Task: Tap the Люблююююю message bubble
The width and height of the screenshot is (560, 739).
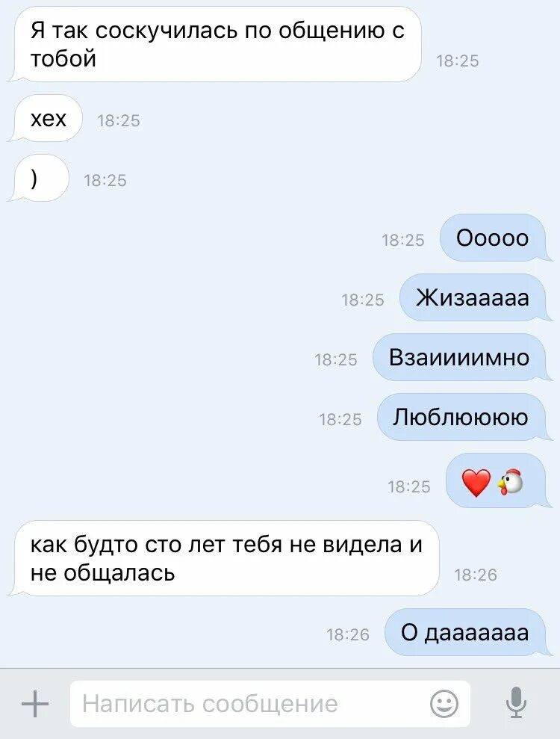Action: click(x=464, y=418)
